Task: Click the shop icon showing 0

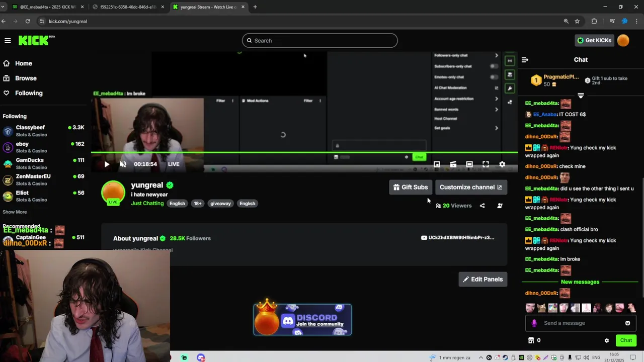Action: [531, 340]
